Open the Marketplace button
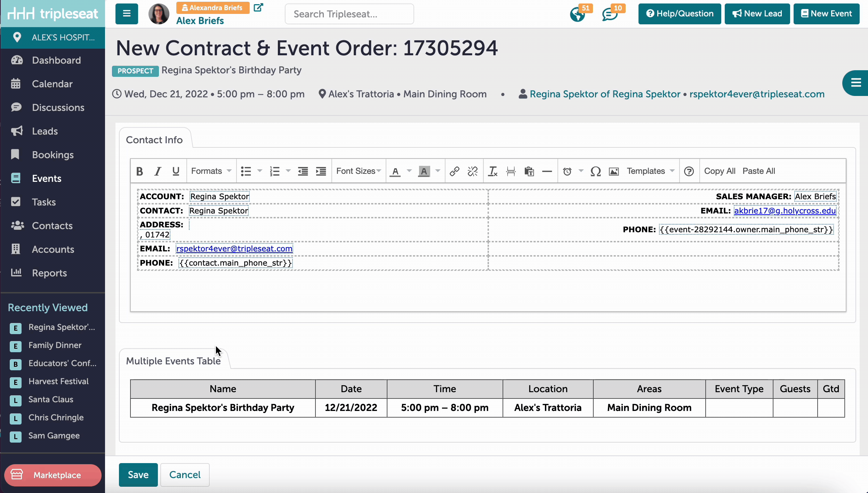Viewport: 868px width, 493px height. pyautogui.click(x=53, y=475)
